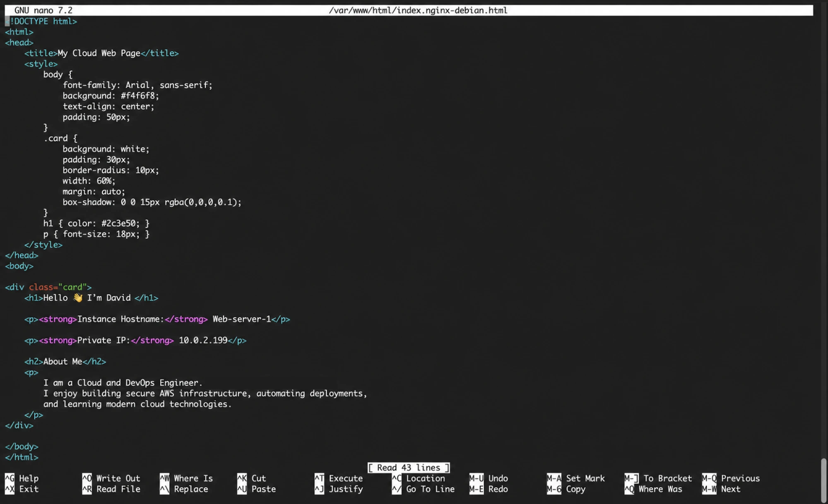Viewport: 828px width, 504px height.
Task: Click the 'text-align: center;' line
Action: click(x=108, y=106)
